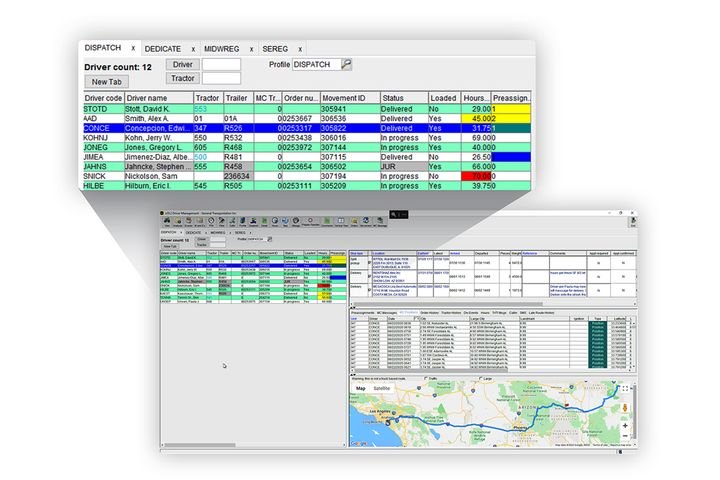Enable the Traffic checkbox above the map

coord(428,378)
